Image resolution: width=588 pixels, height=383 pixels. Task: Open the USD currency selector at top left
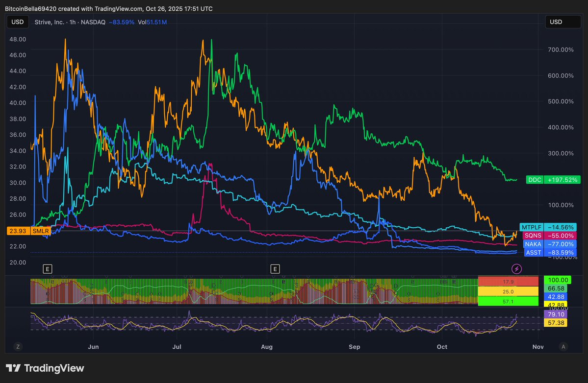[x=18, y=22]
